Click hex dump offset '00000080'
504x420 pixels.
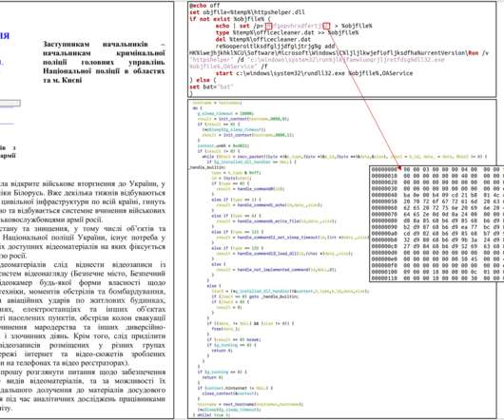tap(384, 220)
